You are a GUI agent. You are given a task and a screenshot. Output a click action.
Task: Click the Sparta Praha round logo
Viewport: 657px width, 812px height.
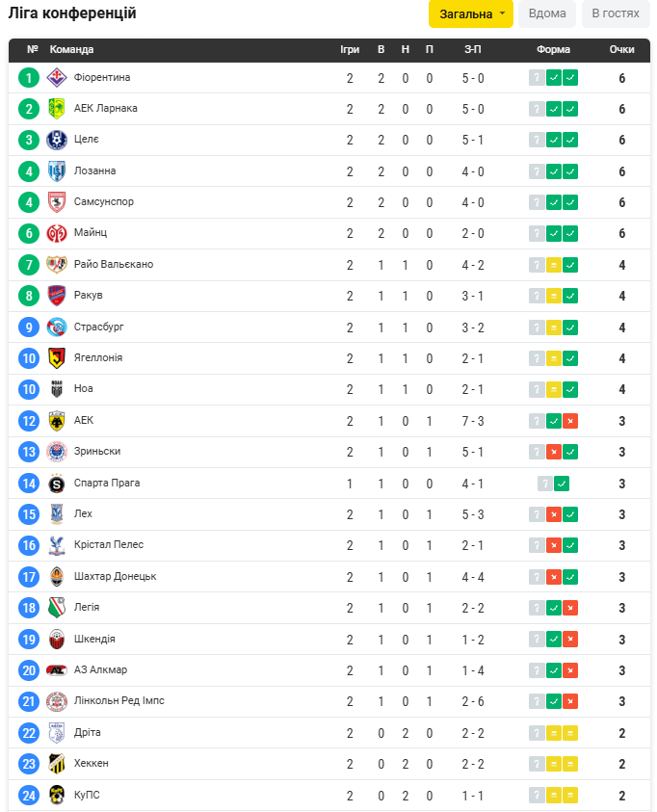point(57,484)
